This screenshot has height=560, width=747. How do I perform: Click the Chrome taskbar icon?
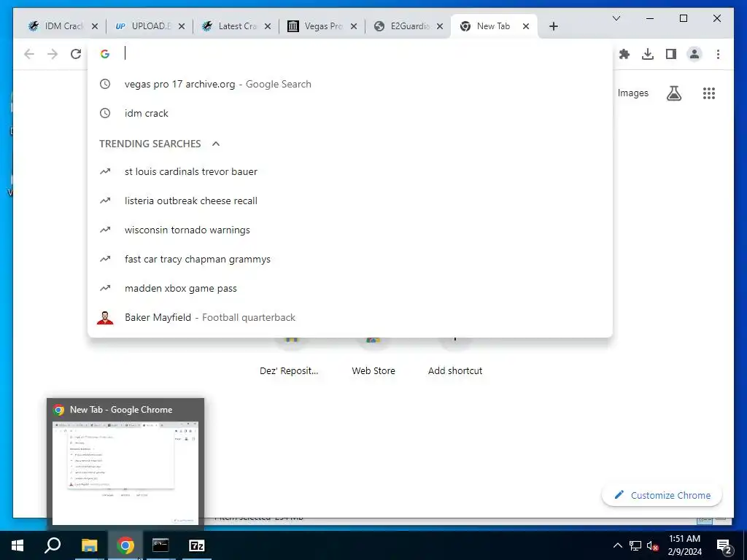(125, 545)
